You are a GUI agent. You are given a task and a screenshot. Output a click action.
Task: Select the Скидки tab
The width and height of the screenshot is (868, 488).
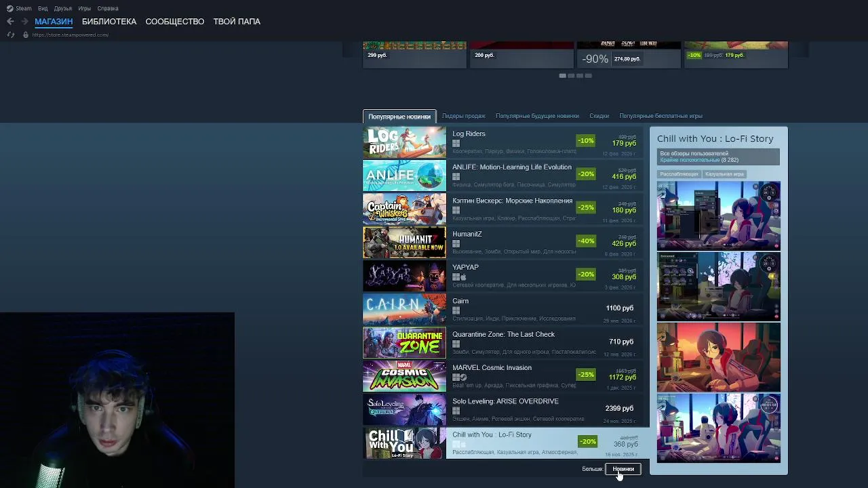[x=599, y=116]
